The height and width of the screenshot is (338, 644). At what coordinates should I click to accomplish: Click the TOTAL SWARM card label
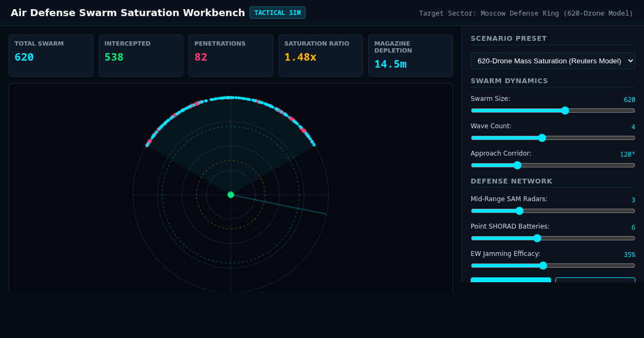click(39, 43)
